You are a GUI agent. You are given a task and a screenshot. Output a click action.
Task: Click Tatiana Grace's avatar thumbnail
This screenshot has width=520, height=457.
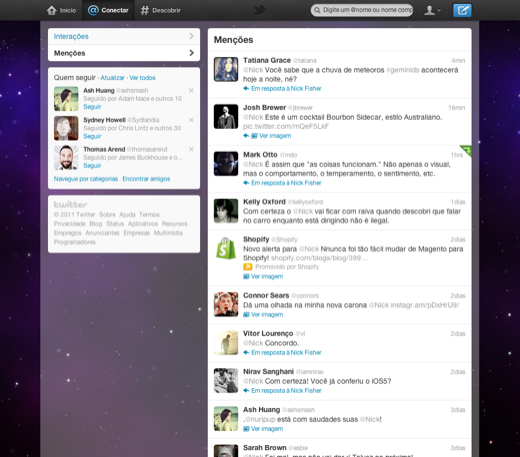click(226, 69)
